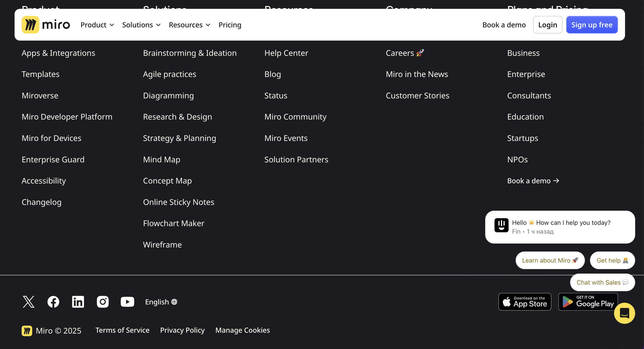The width and height of the screenshot is (644, 349).
Task: Open Online Sticky Notes link
Action: 178,202
